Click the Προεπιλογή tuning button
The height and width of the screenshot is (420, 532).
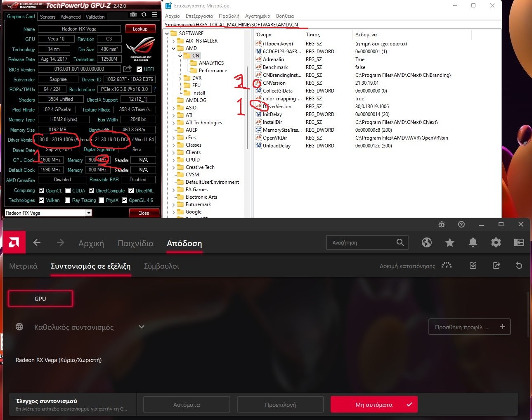pyautogui.click(x=280, y=405)
